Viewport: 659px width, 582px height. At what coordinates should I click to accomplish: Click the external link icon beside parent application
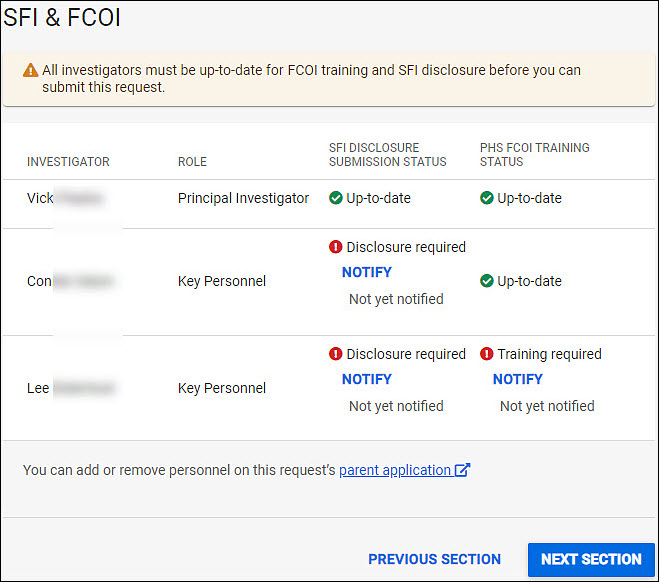(462, 470)
